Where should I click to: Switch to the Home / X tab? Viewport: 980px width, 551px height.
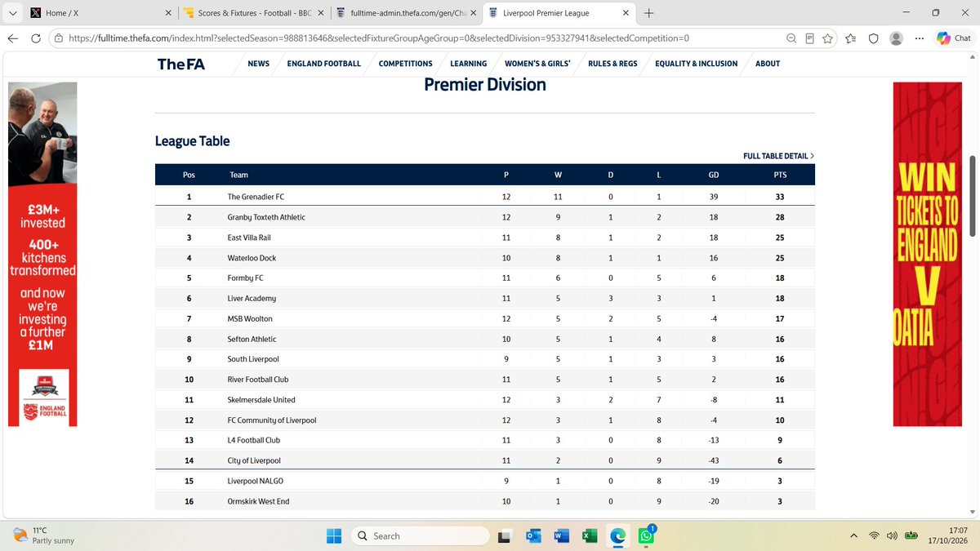(98, 13)
